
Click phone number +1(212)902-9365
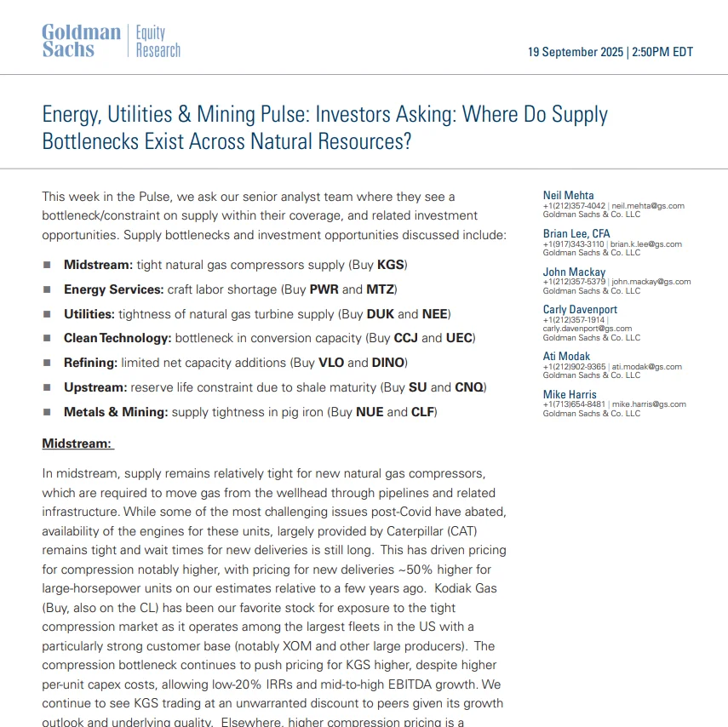pos(574,366)
